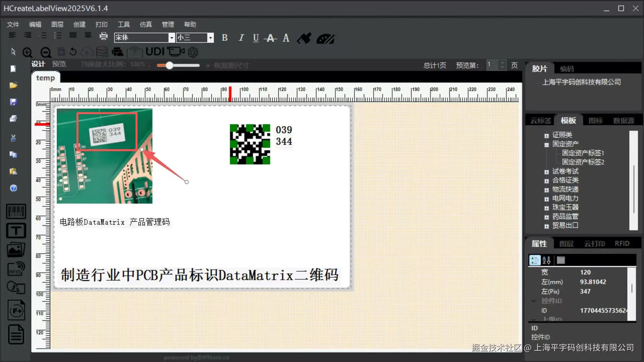Click the save floppy disk icon
Screen dimensions: 644x362
13,102
